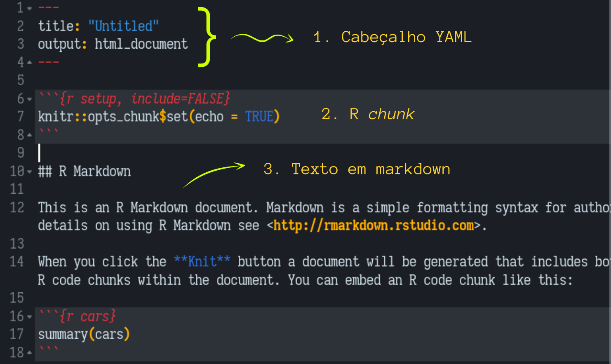Place cursor on the summary(cars) code
The width and height of the screenshot is (611, 364).
84,334
